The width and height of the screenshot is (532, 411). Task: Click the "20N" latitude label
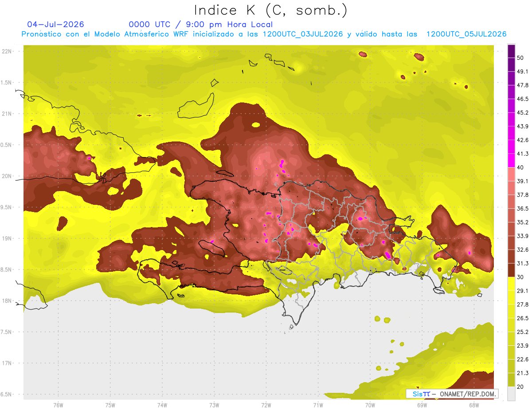pyautogui.click(x=7, y=176)
